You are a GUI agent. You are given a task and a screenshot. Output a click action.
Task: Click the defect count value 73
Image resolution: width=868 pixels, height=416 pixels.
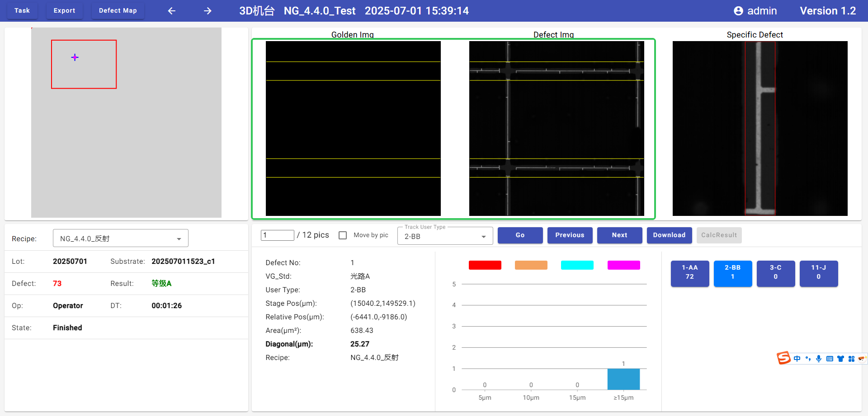(x=57, y=284)
